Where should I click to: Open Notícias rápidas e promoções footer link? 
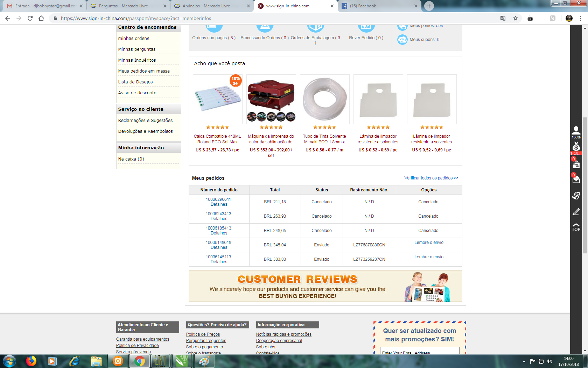point(284,334)
